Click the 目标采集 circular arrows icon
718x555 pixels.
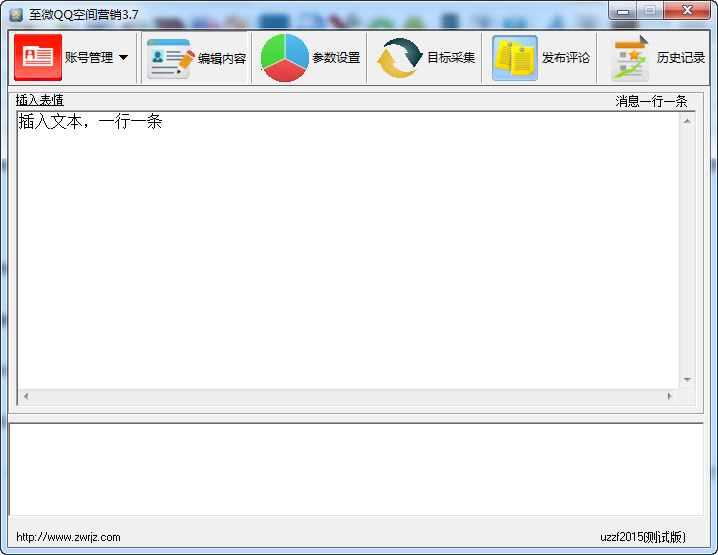pyautogui.click(x=399, y=58)
